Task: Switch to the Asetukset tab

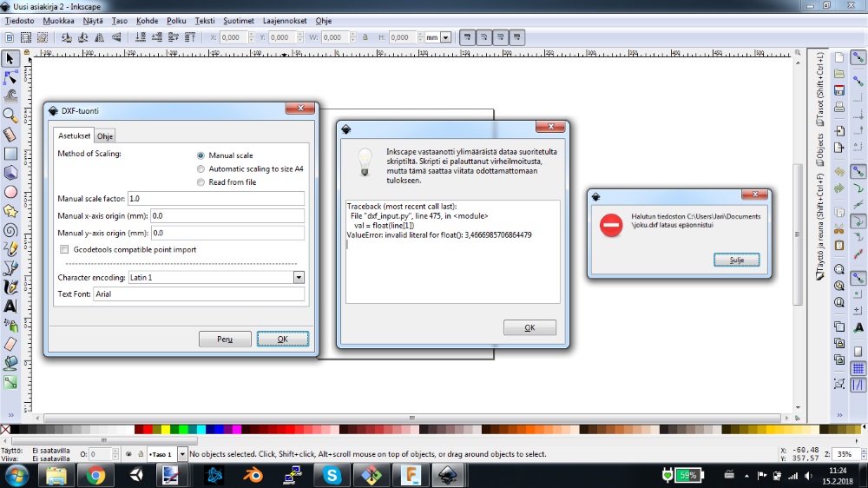Action: point(74,135)
